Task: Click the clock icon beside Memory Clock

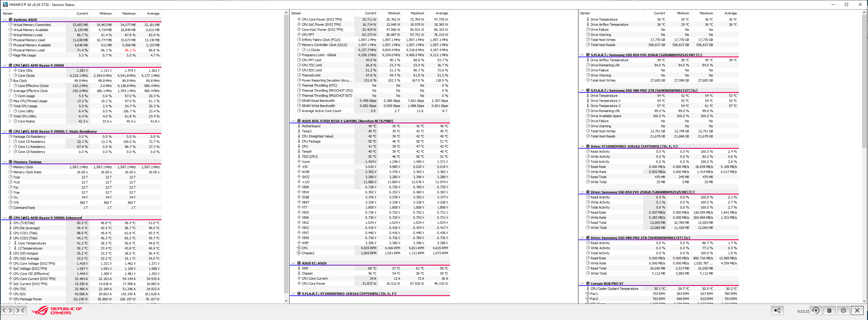Action: [10, 167]
